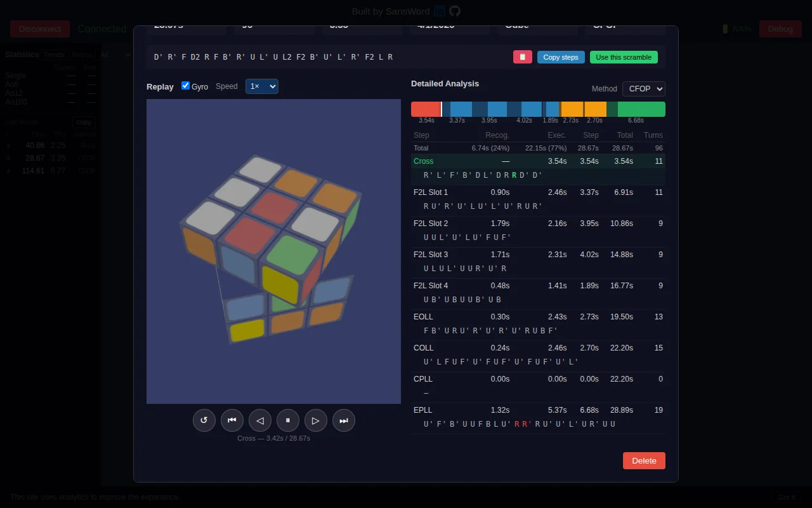Skip to the end of replay
The height and width of the screenshot is (508, 812).
343,420
